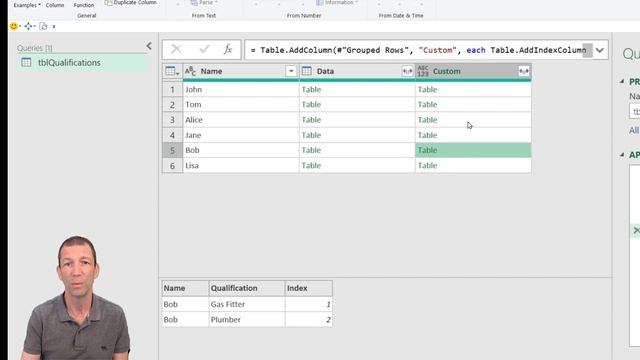Click the Lisa name cell
The image size is (640, 360).
coord(241,166)
